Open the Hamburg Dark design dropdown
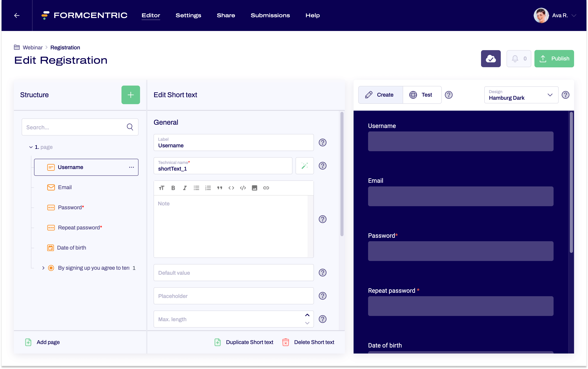Viewport: 588px width, 369px height. pos(521,95)
